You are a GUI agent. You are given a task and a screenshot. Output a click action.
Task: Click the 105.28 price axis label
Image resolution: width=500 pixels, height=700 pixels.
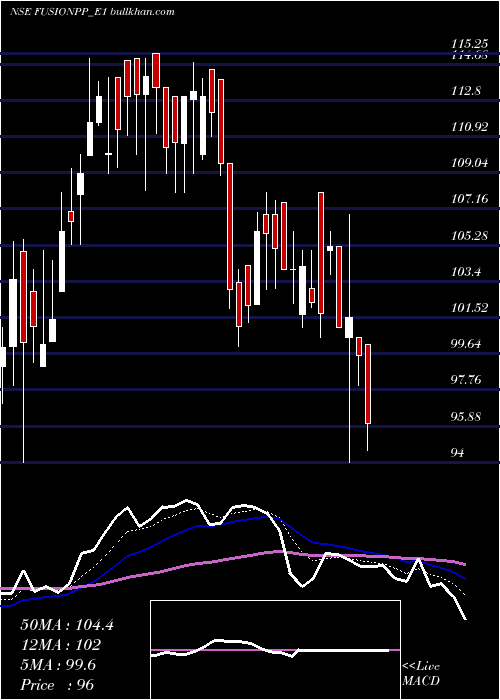pyautogui.click(x=469, y=236)
